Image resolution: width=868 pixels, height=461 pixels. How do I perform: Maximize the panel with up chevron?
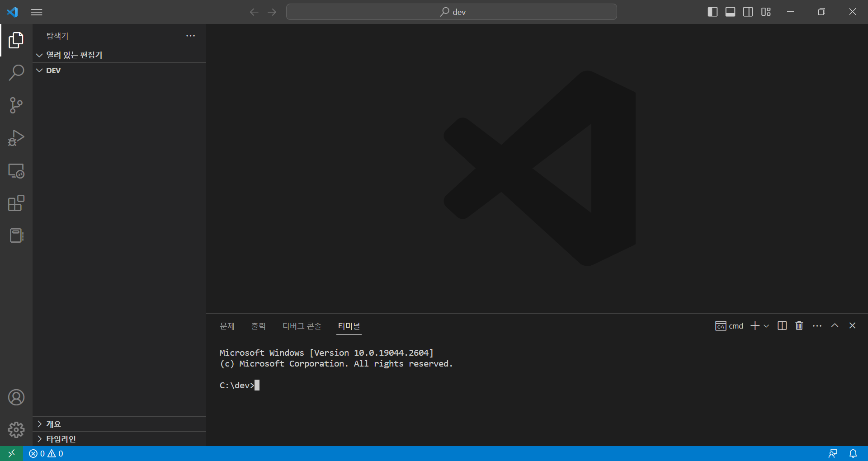point(835,325)
